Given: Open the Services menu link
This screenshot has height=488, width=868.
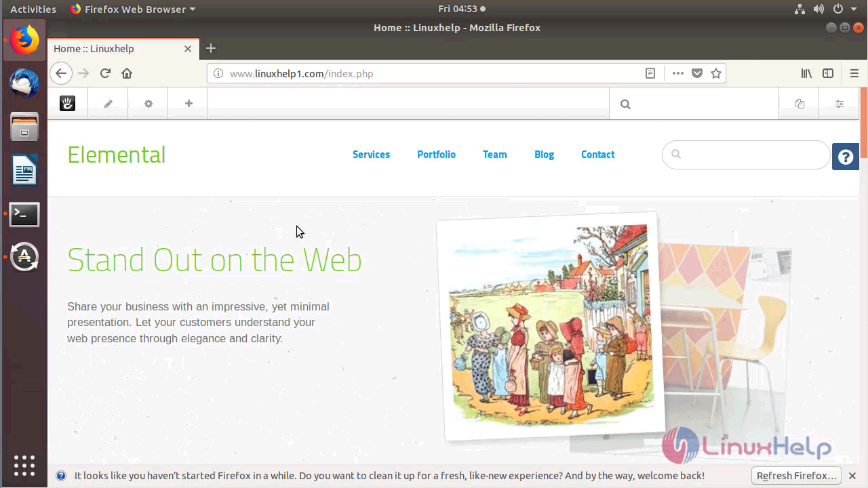Looking at the screenshot, I should 371,155.
